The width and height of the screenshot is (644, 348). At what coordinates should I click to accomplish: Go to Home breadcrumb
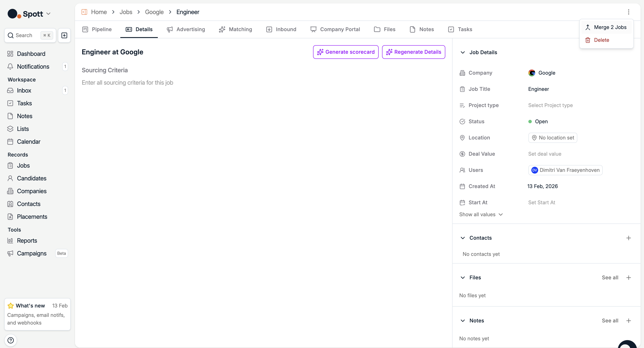99,12
